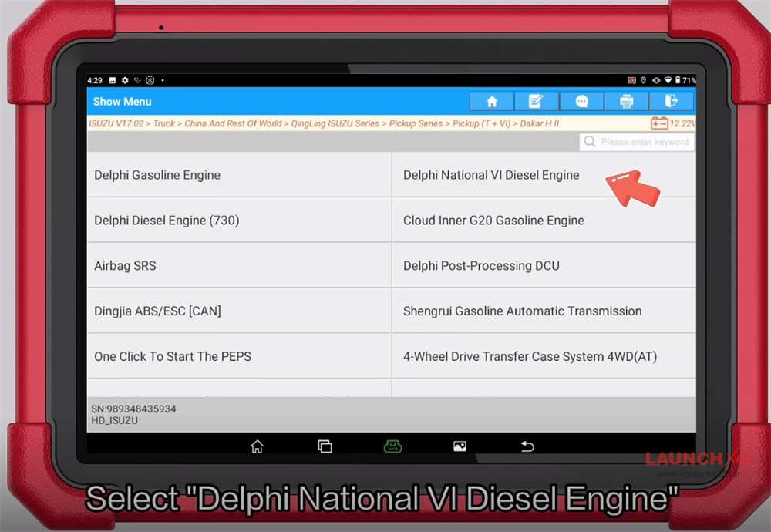Click the search magnifier icon

coord(590,142)
